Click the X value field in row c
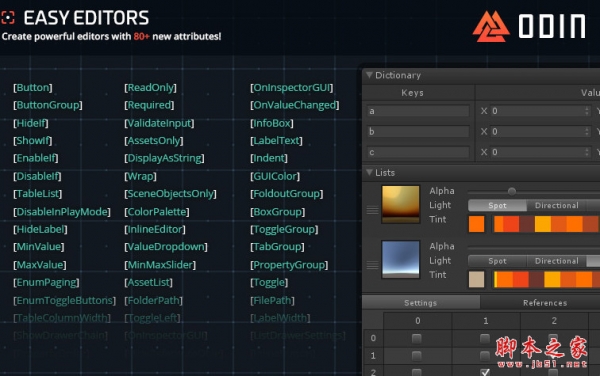 click(x=540, y=152)
